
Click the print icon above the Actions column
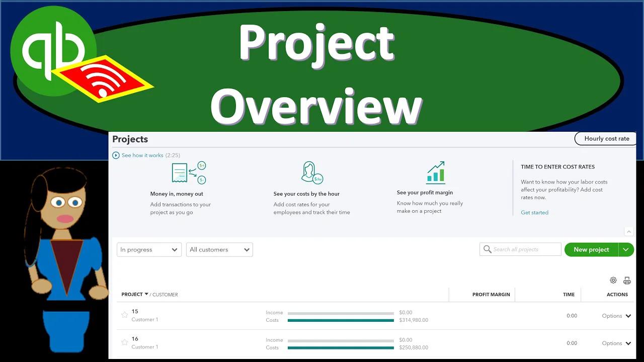pos(627,280)
